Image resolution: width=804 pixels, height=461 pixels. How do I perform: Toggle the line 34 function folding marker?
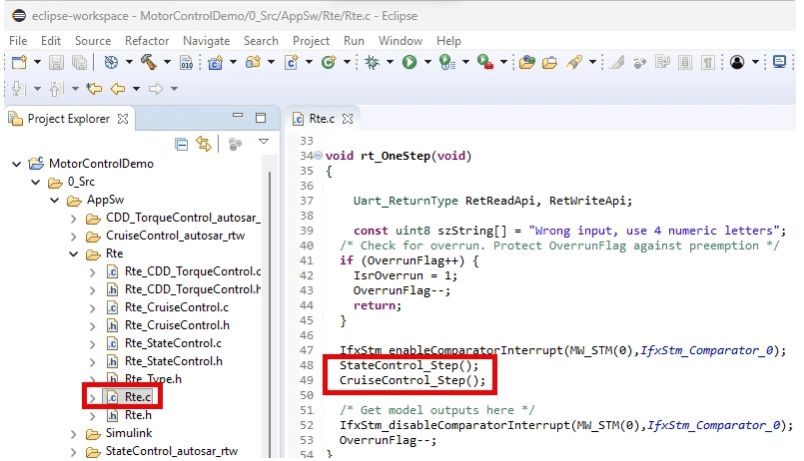click(x=317, y=156)
